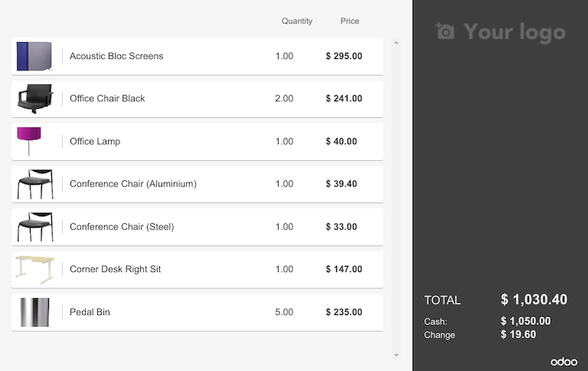The width and height of the screenshot is (588, 371).
Task: Click the Price column header
Action: (350, 21)
